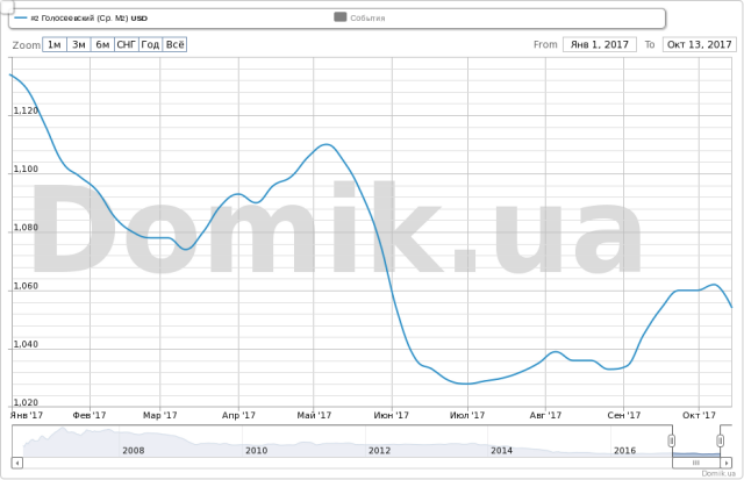Click the Июн '17 axis label
Image resolution: width=744 pixels, height=480 pixels.
(x=391, y=415)
